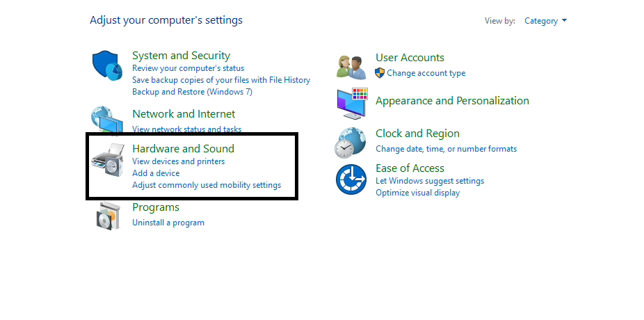Open Change date, time, or number formats
644x320 pixels.
click(446, 149)
